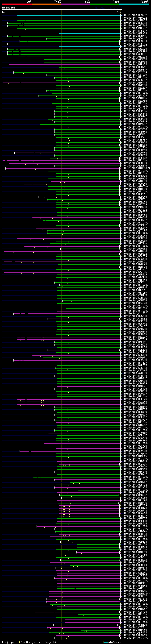Screen dimensions: 151x644
Task: Select label UniRef100_C1BI86
Action: 135,98
